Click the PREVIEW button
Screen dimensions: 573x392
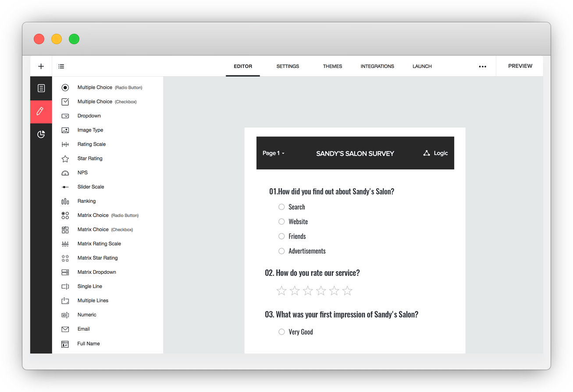(520, 66)
